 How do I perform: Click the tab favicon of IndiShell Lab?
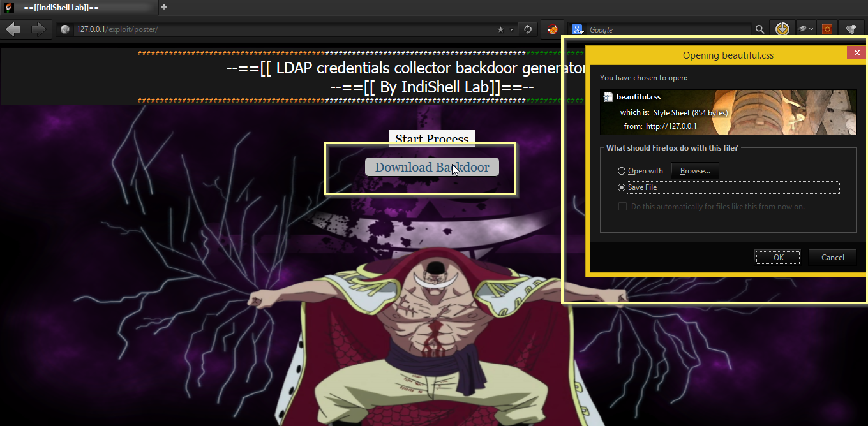click(x=9, y=7)
